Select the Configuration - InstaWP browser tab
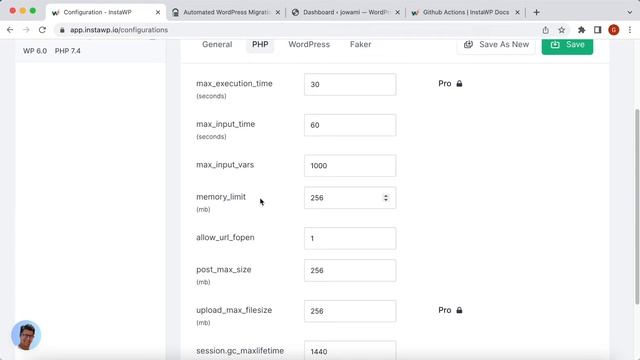 [x=106, y=12]
